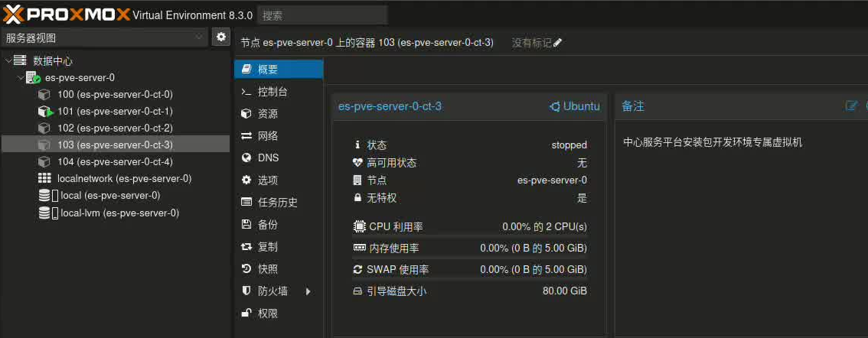Open the 备份 backup section

pos(268,225)
